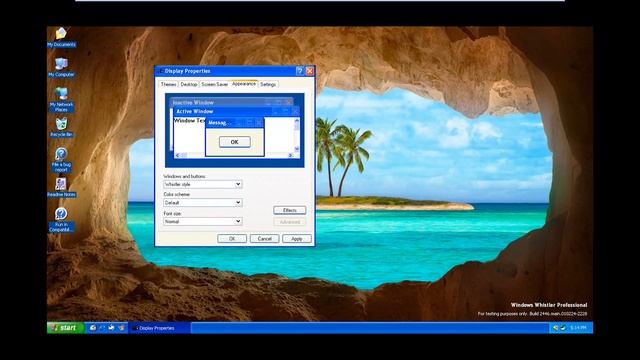Open the File a bug report shortcut
Viewport: 640px width, 360px height.
pyautogui.click(x=61, y=160)
